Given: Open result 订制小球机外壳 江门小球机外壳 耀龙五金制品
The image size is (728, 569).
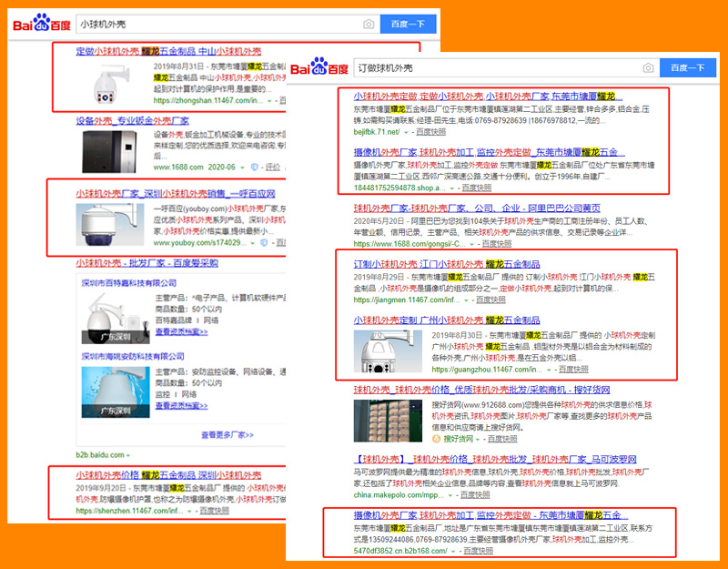Looking at the screenshot, I should 447,264.
